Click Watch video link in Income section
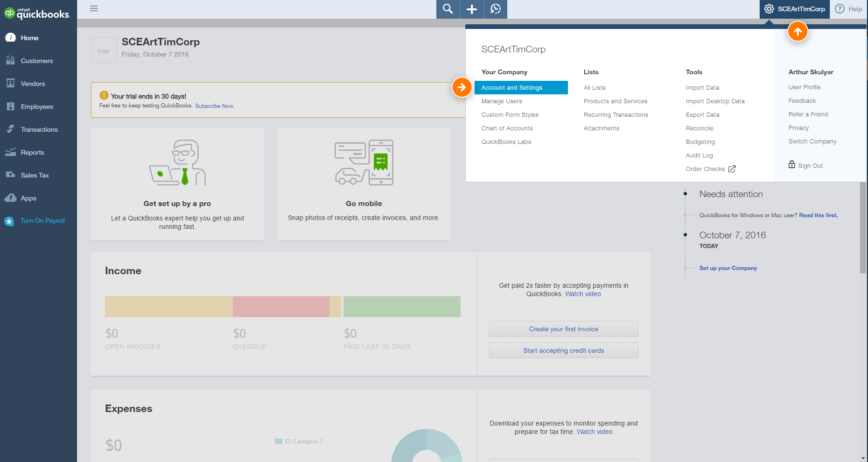 tap(583, 294)
